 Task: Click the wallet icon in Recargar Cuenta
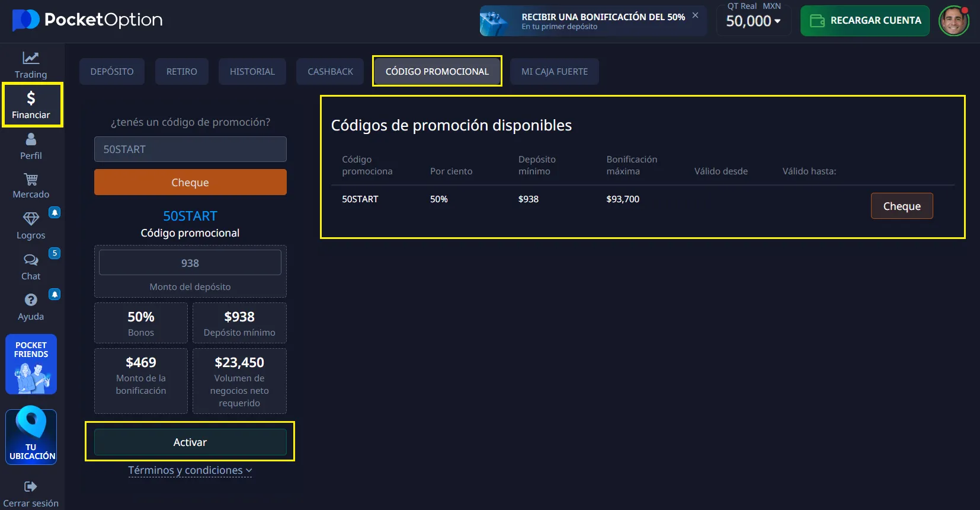pyautogui.click(x=817, y=21)
